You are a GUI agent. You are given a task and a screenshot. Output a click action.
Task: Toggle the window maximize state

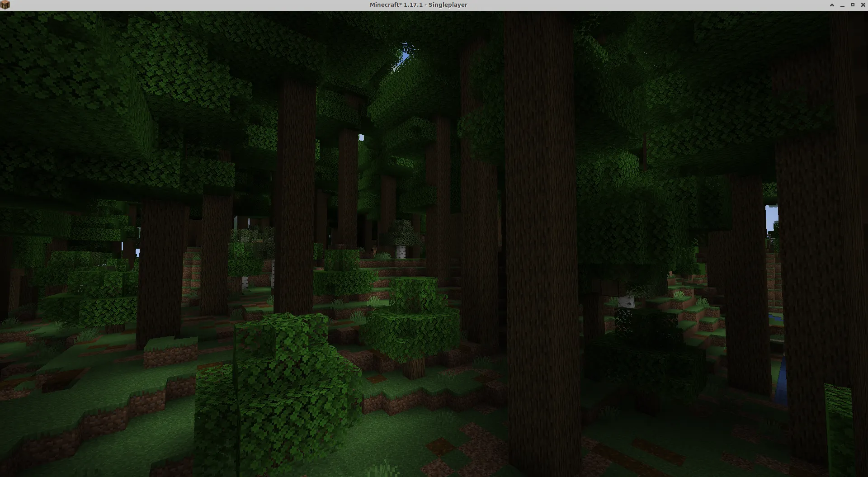click(854, 5)
